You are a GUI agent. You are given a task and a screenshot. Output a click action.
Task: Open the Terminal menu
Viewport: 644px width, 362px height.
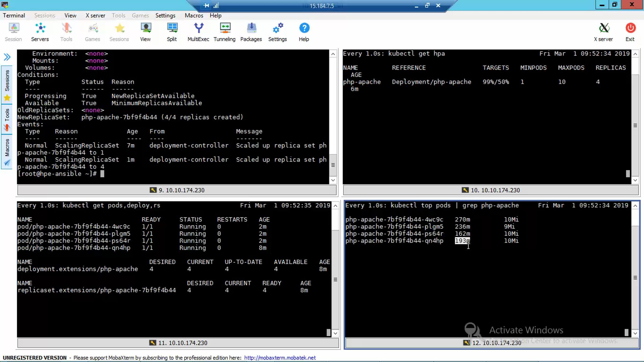[x=14, y=16]
